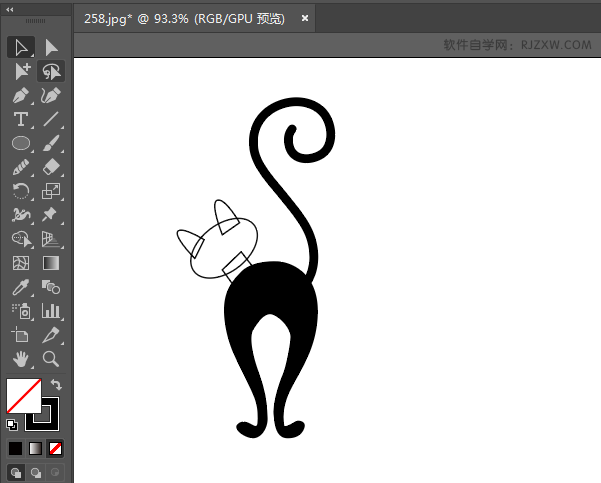601x483 pixels.
Task: Select the Direct Selection tool
Action: point(51,48)
